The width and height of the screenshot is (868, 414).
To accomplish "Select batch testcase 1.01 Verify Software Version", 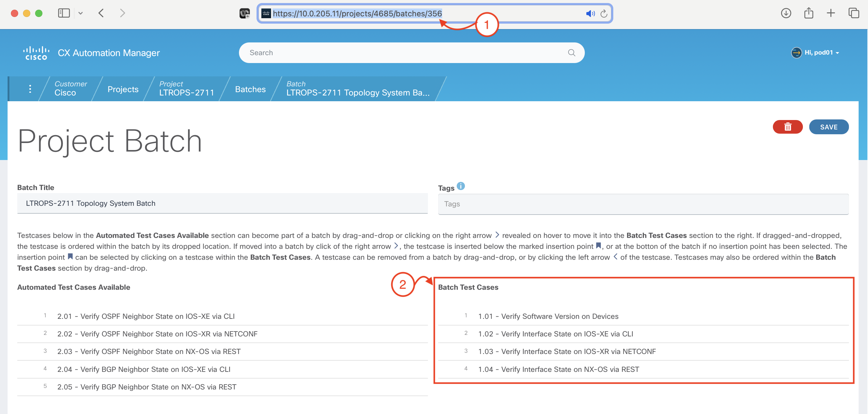I will pos(548,316).
